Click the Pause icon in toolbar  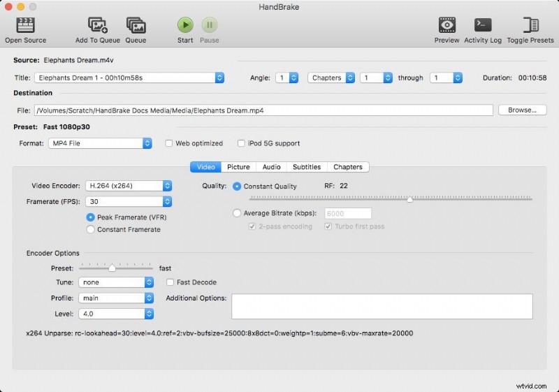(x=209, y=26)
